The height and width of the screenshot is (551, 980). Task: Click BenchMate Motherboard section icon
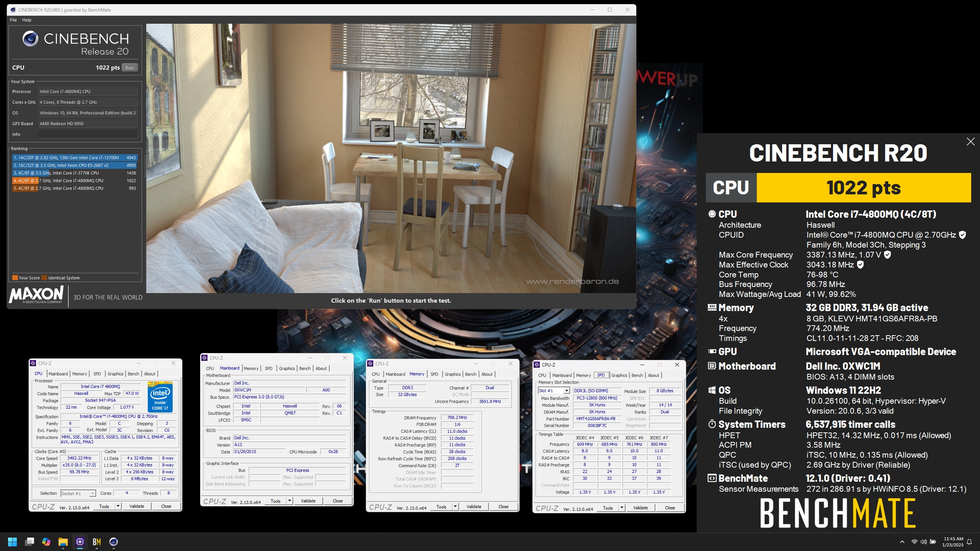pyautogui.click(x=712, y=366)
